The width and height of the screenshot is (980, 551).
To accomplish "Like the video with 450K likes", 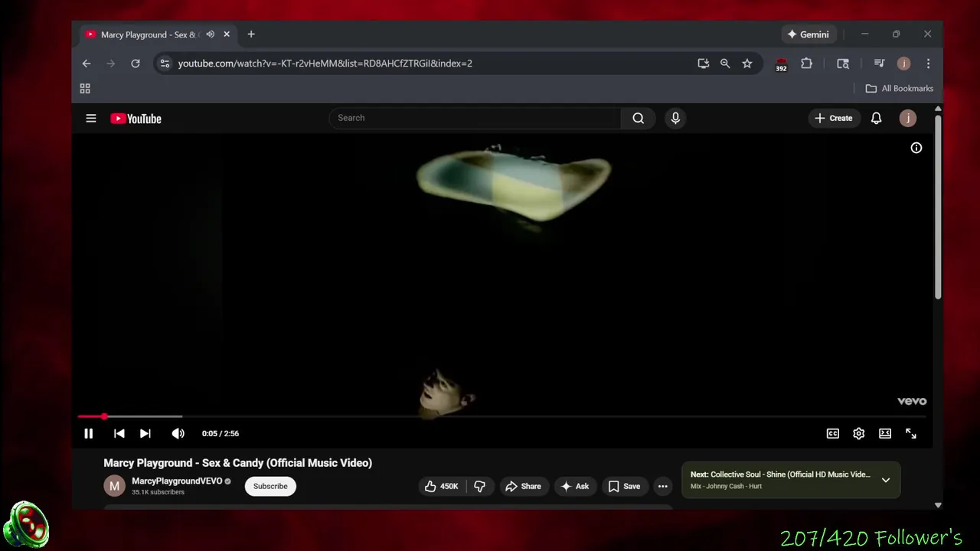I will [441, 486].
